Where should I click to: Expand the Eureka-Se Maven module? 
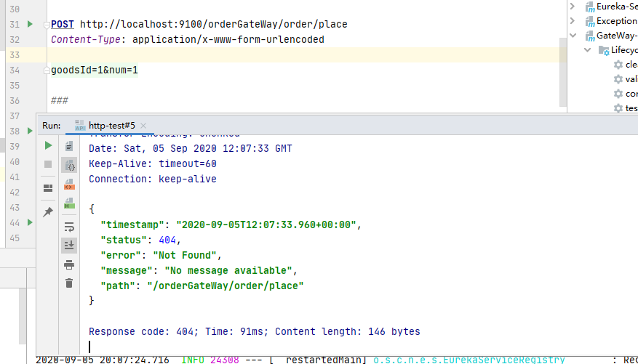tap(573, 7)
